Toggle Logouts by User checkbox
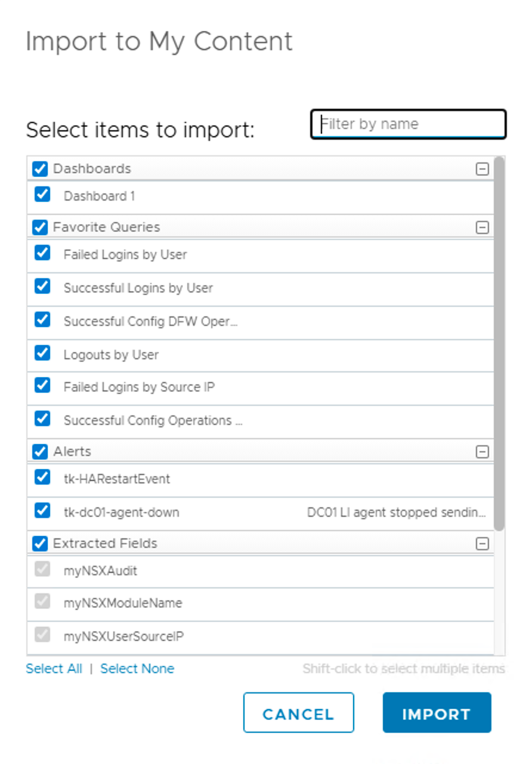Image resolution: width=532 pixels, height=764 pixels. tap(42, 353)
